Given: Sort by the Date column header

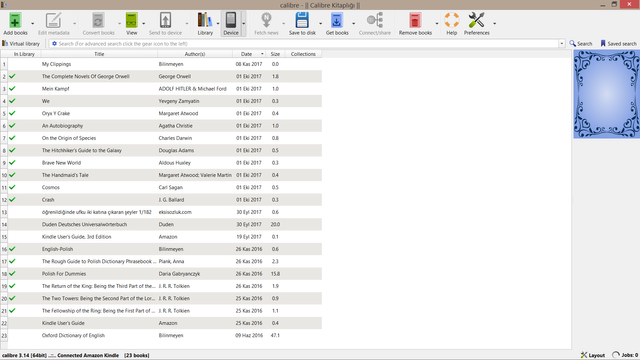Looking at the screenshot, I should tap(249, 54).
